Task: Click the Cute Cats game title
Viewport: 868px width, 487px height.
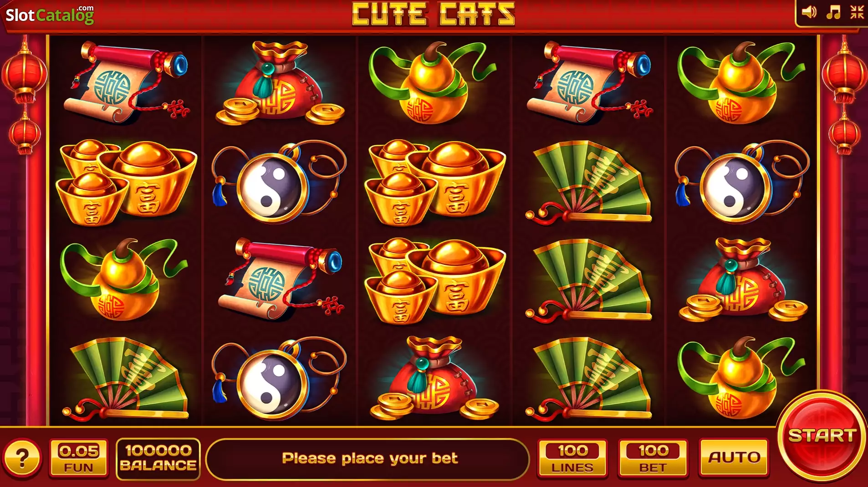Action: tap(434, 15)
